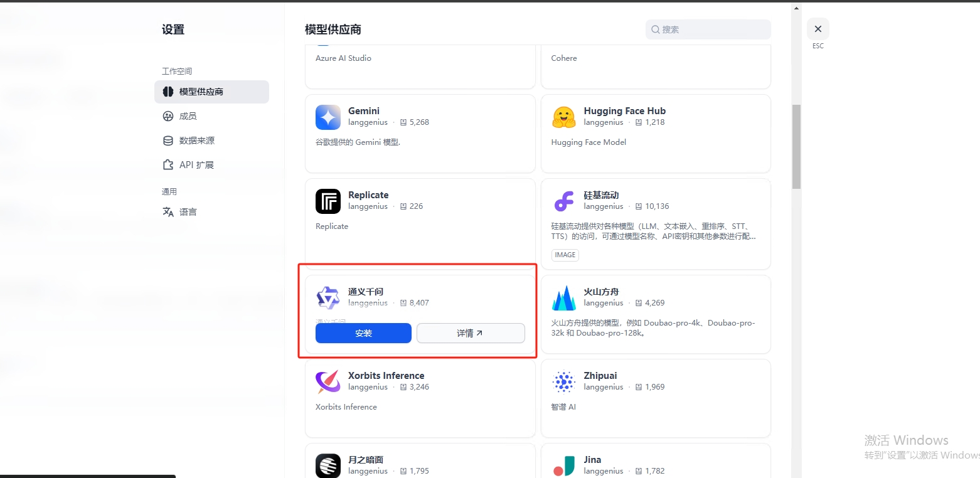Click the Zhipuai logo icon
The width and height of the screenshot is (980, 478).
click(563, 382)
